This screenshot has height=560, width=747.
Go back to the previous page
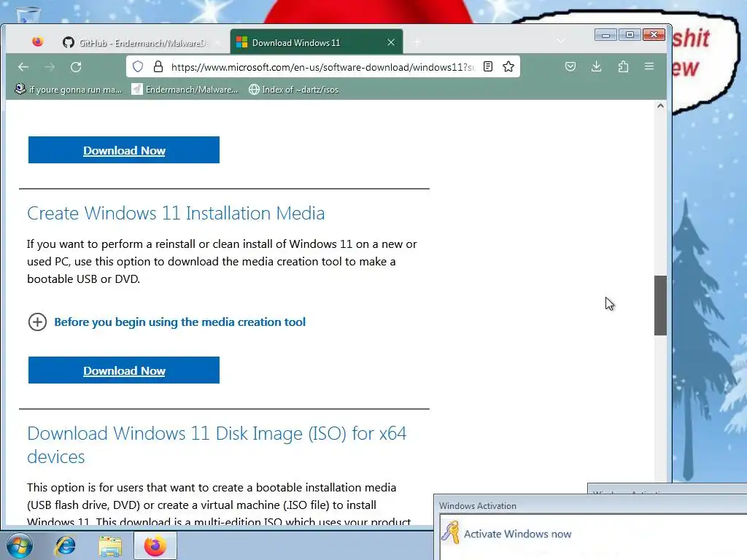pyautogui.click(x=23, y=66)
